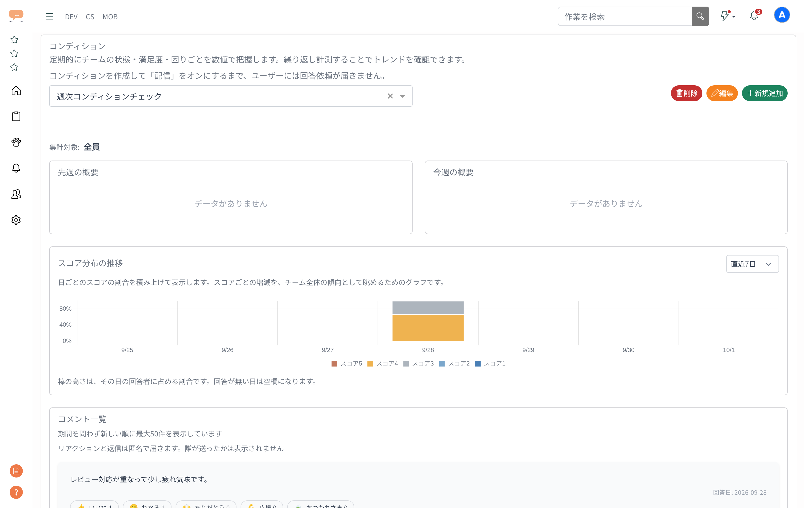Open help via question mark icon
Screen dimensions: 812x508
[x=16, y=493]
